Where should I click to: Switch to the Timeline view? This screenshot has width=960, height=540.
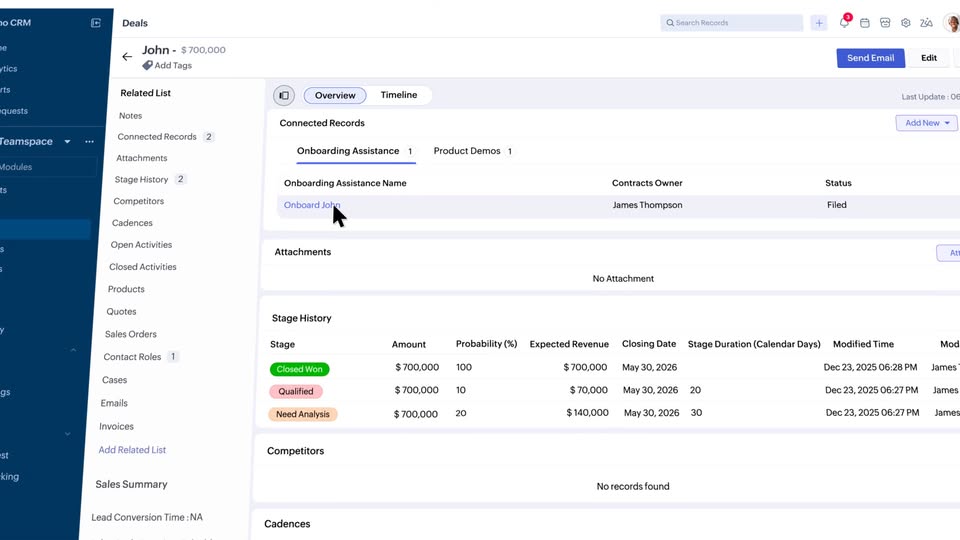tap(399, 95)
